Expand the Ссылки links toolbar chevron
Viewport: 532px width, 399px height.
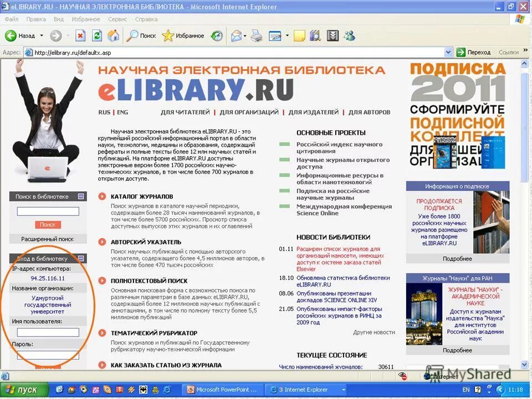click(525, 50)
